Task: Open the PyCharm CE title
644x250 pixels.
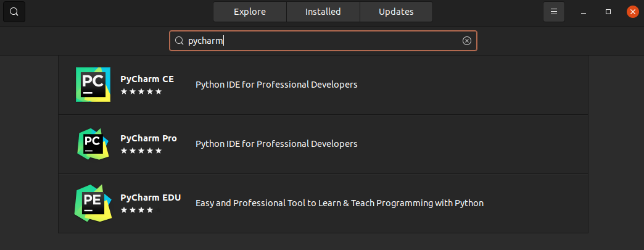Action: [x=147, y=79]
